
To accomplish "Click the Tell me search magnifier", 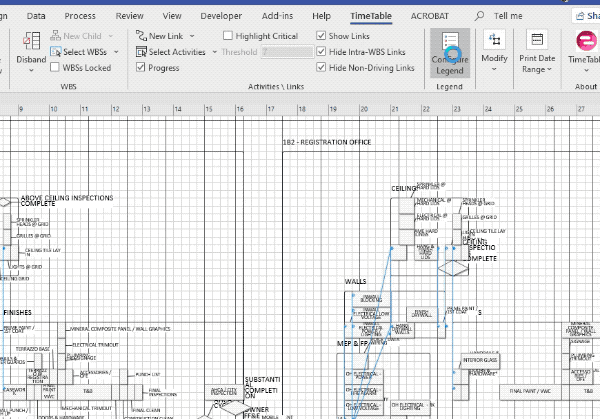I will (479, 16).
